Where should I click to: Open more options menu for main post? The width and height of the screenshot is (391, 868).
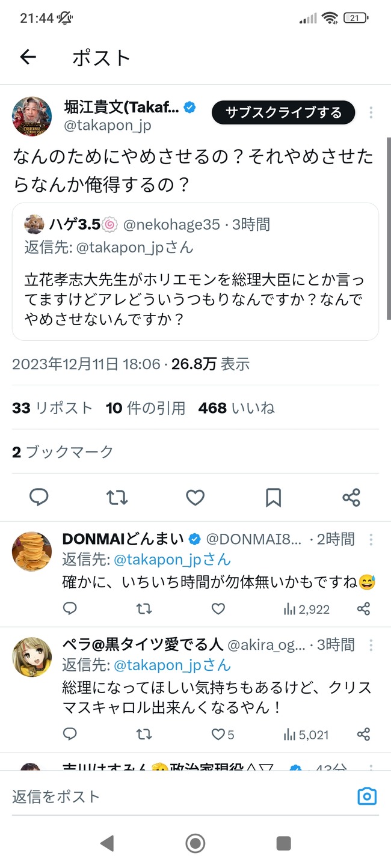point(371,112)
